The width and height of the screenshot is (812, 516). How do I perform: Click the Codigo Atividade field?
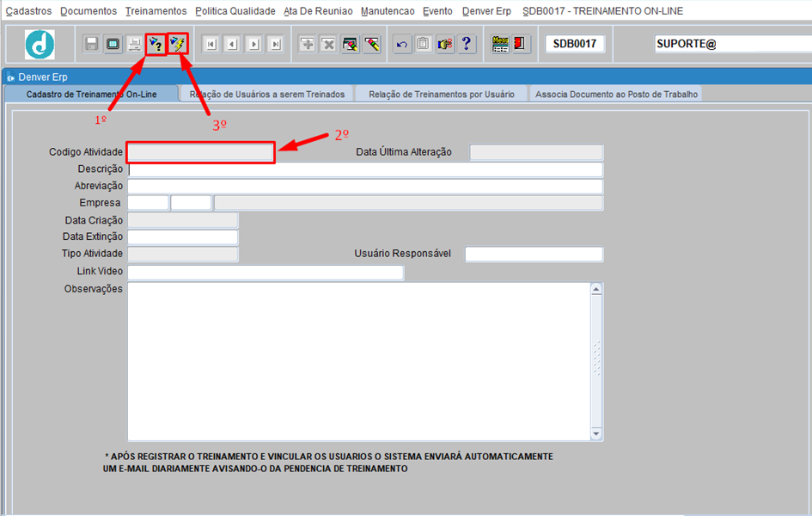pos(200,152)
